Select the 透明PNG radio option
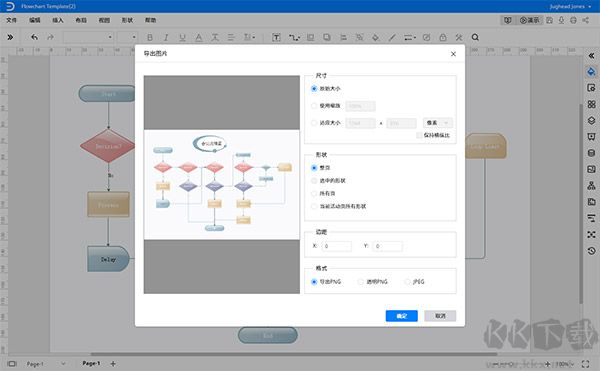Viewport: 600px width, 371px height. [x=360, y=282]
